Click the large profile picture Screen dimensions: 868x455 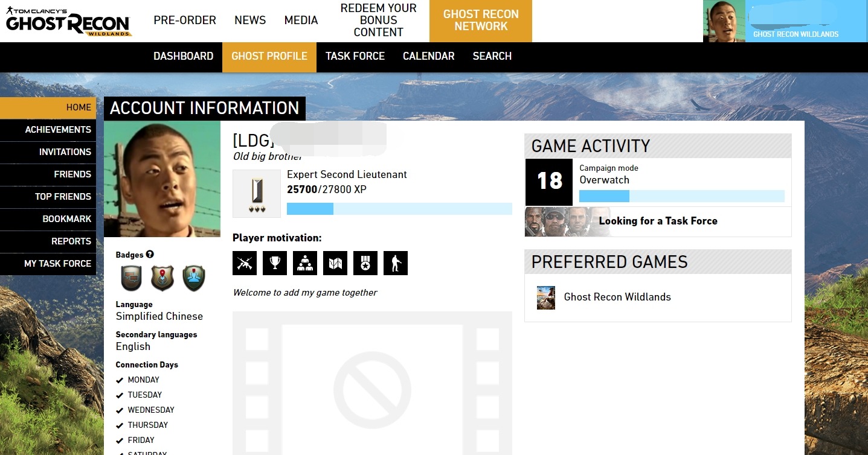(162, 179)
